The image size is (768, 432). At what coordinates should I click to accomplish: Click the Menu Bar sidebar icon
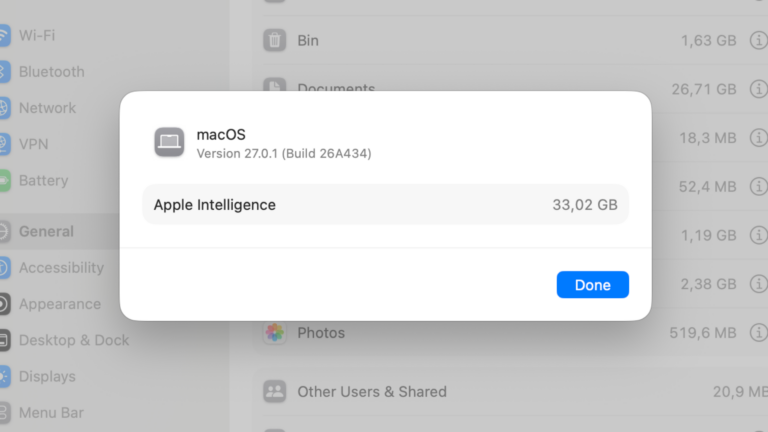(4, 412)
